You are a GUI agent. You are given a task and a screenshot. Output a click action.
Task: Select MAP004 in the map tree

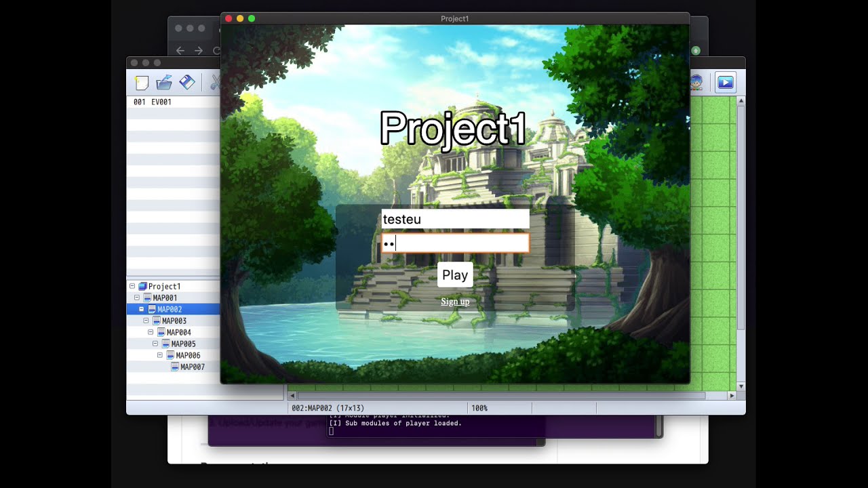179,332
